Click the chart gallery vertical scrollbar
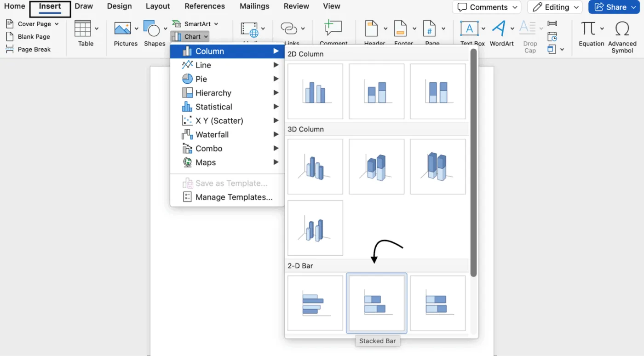Image resolution: width=644 pixels, height=356 pixels. 474,163
